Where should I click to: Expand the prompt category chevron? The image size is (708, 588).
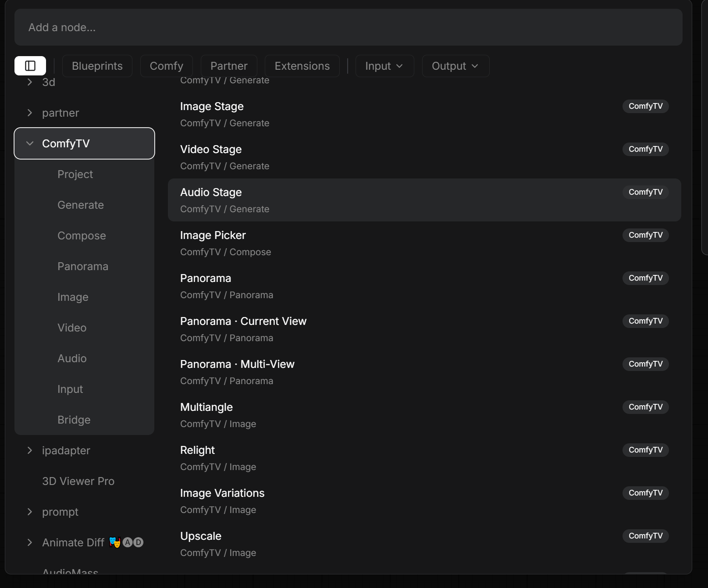pos(30,512)
